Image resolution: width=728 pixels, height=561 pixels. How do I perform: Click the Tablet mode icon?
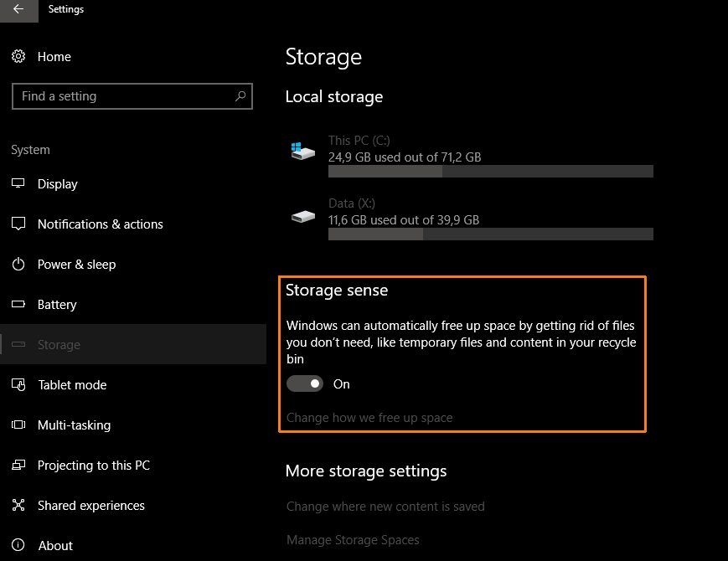click(18, 385)
